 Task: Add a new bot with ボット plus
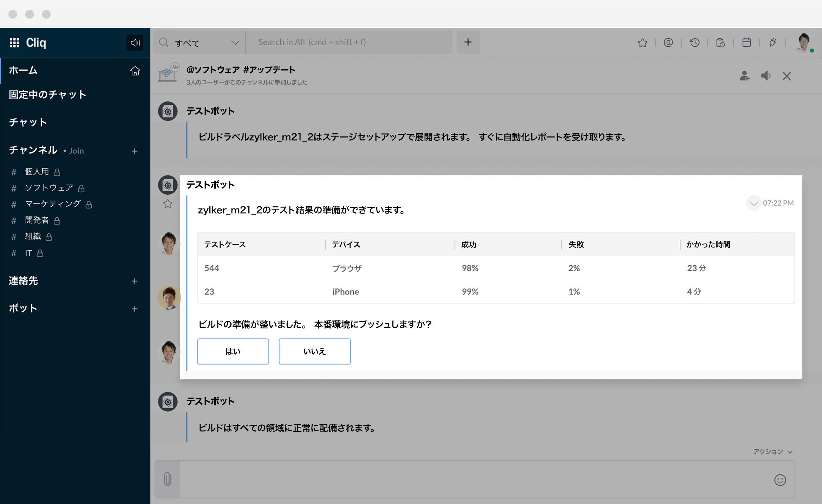coord(135,309)
